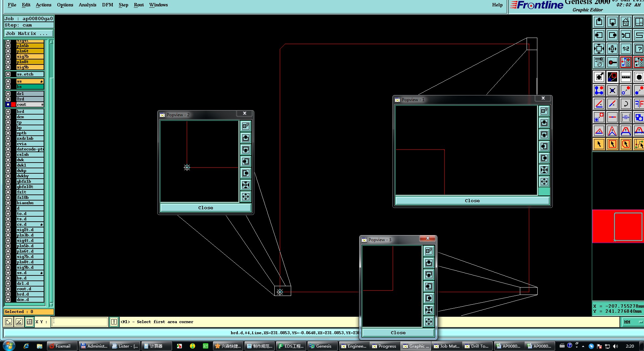Viewport: 644px width, 351px height.
Task: Toggle display checkbox for sig2t.d layer
Action: coord(8,230)
